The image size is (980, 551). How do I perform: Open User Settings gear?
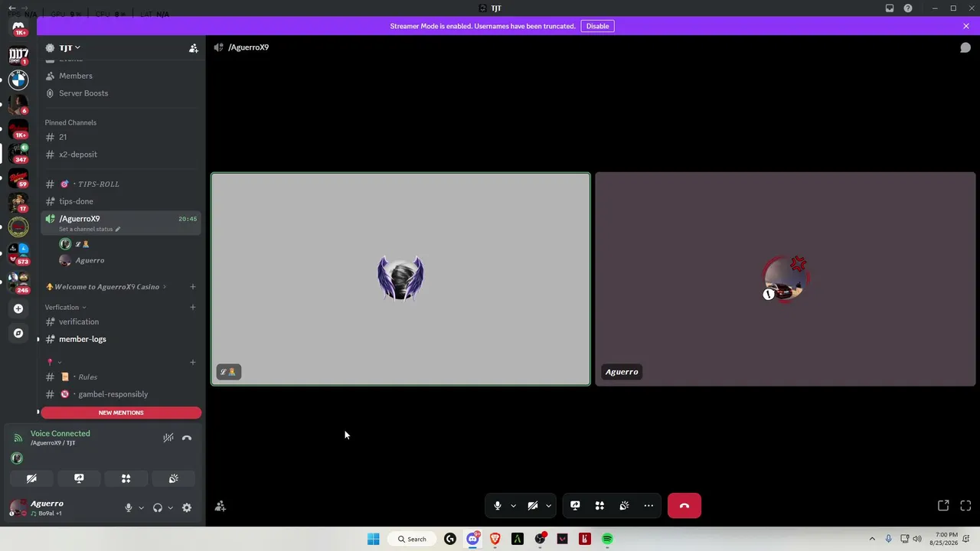tap(187, 507)
